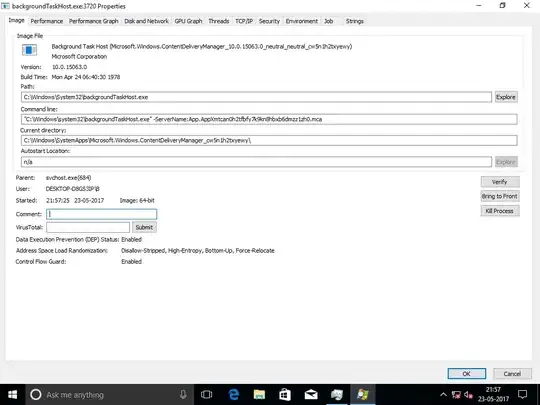Open Windows Store from taskbar

[x=285, y=395]
